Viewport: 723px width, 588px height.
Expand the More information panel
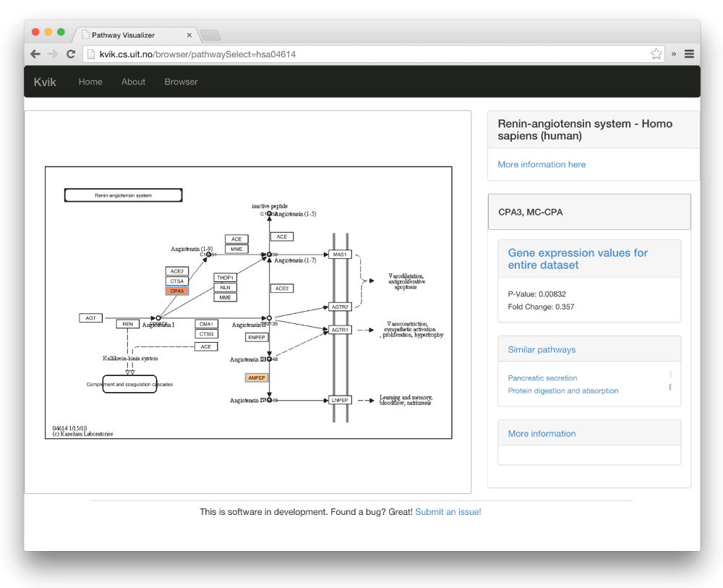coord(542,434)
